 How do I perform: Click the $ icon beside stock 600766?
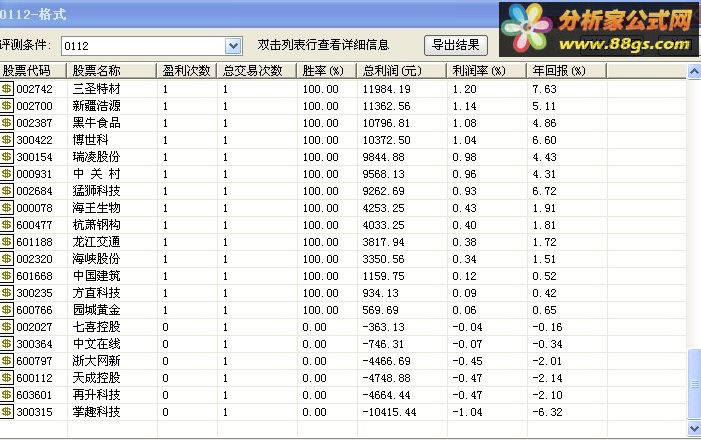point(7,309)
